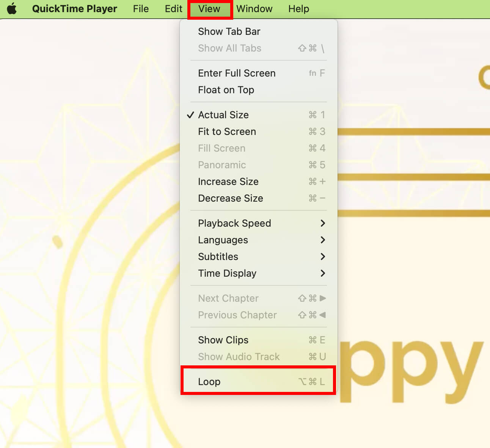The width and height of the screenshot is (490, 448).
Task: Select Previous Chapter entry
Action: coord(259,315)
